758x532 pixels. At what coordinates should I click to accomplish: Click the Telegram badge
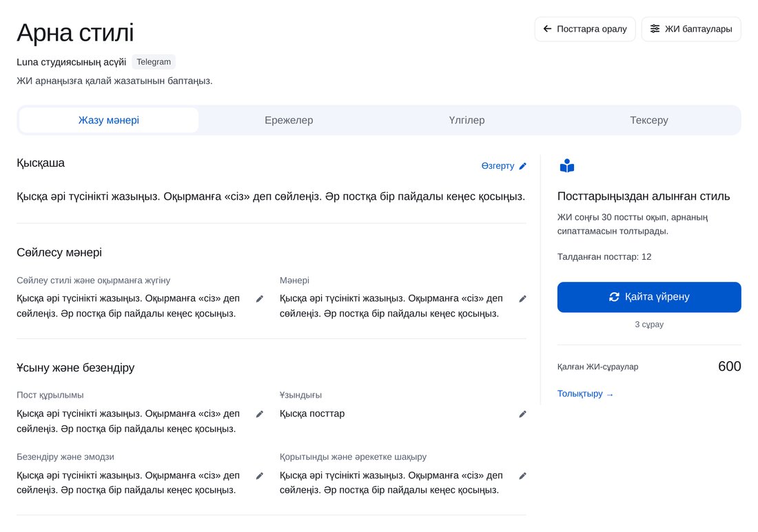pos(154,62)
